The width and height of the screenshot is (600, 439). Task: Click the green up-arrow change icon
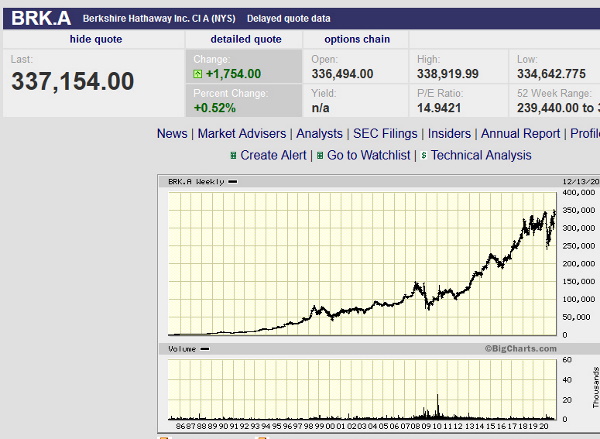pos(197,74)
